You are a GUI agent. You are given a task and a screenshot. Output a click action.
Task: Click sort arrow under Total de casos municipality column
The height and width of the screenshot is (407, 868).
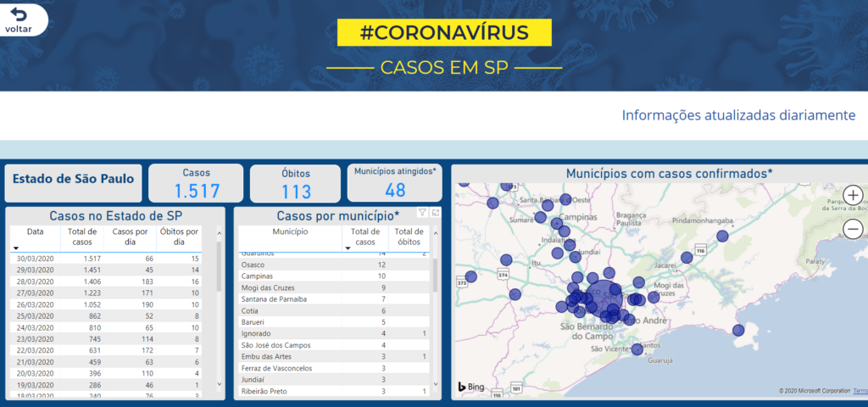pyautogui.click(x=348, y=248)
